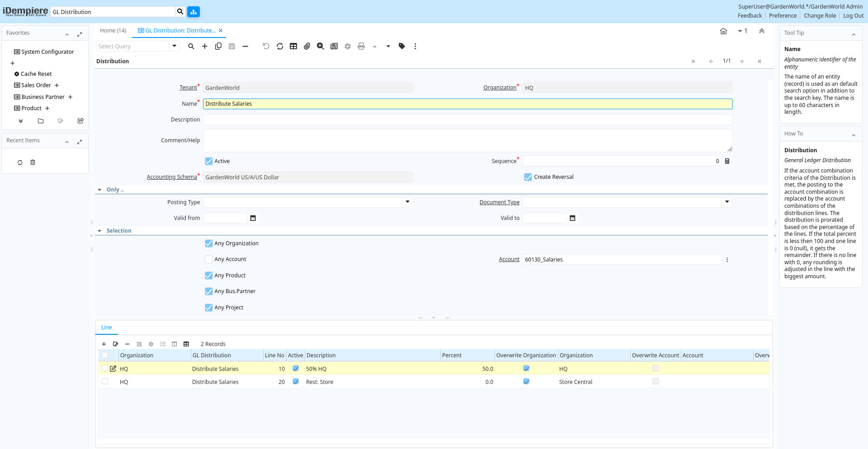Click the trash icon in Recent Items
Screen dimensions: 868x449
click(x=33, y=163)
